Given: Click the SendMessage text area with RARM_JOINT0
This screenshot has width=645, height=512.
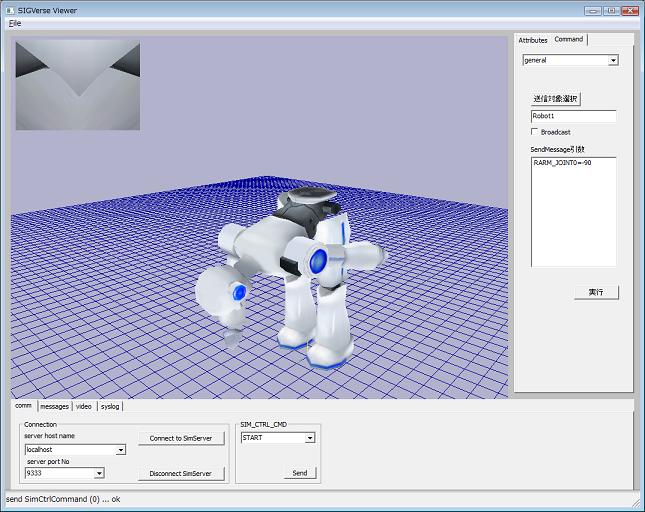Looking at the screenshot, I should 573,211.
